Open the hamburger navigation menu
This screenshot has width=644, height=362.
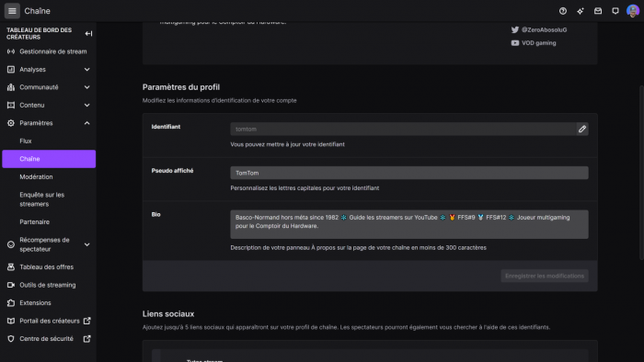coord(12,11)
